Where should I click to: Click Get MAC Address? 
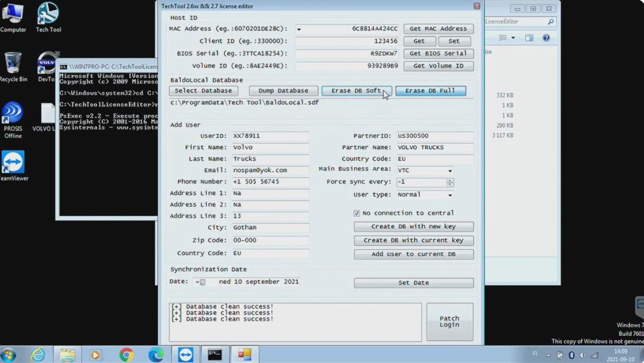click(438, 28)
